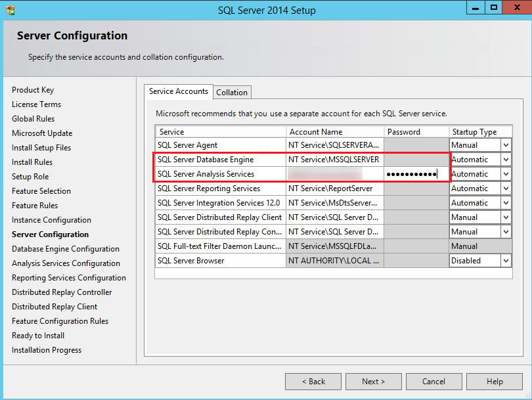532x400 pixels.
Task: Select the SQL Server Reporting Services row
Action: coord(221,189)
